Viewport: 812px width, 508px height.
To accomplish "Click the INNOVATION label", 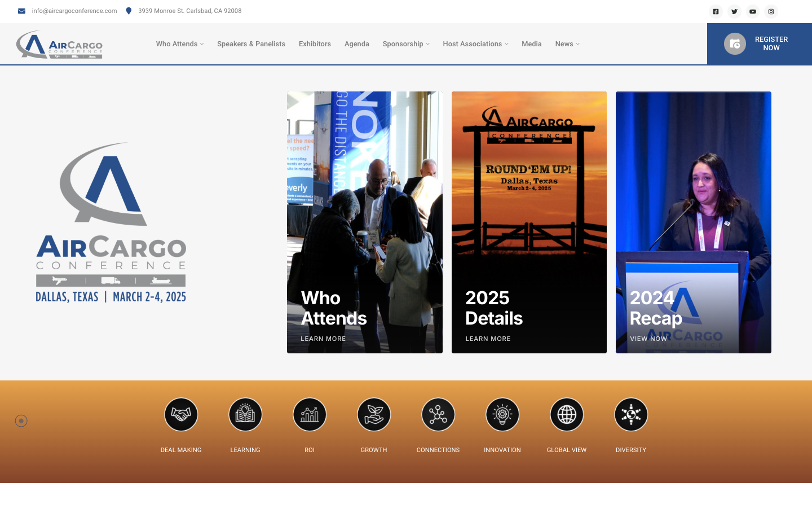I will click(502, 450).
